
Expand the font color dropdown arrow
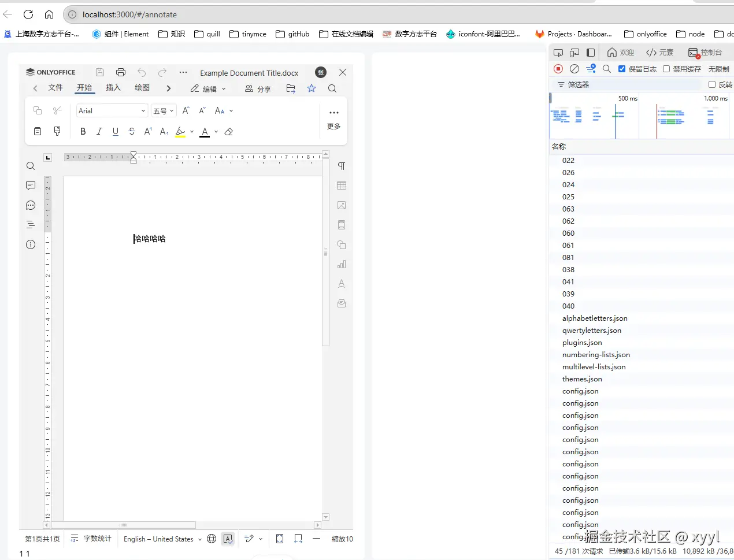point(216,132)
